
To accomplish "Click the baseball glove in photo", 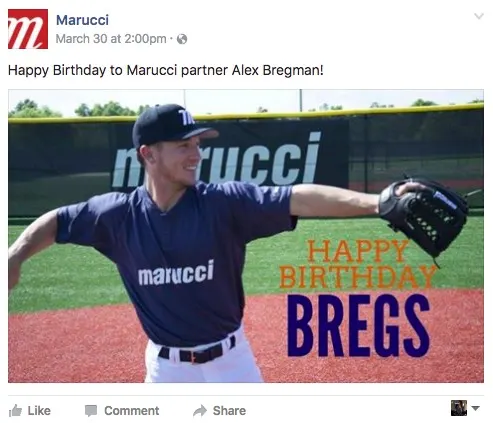I will (423, 216).
